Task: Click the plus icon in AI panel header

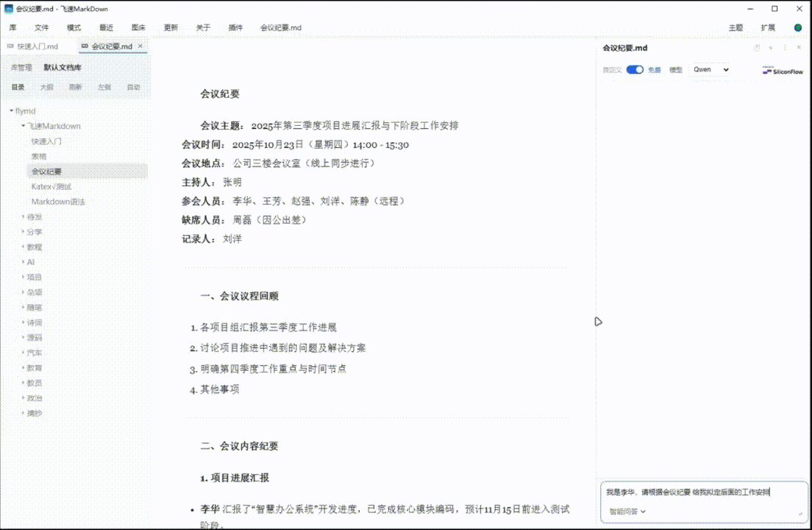Action: (771, 48)
